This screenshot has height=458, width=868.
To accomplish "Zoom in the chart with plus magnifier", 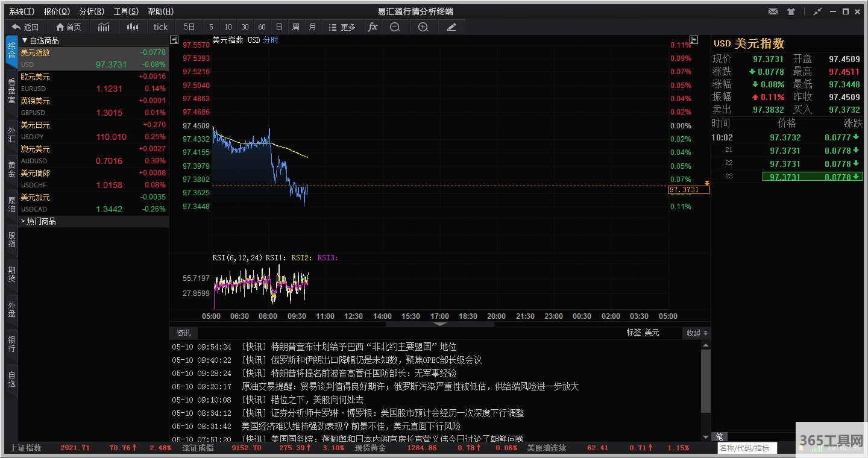I will coord(423,27).
